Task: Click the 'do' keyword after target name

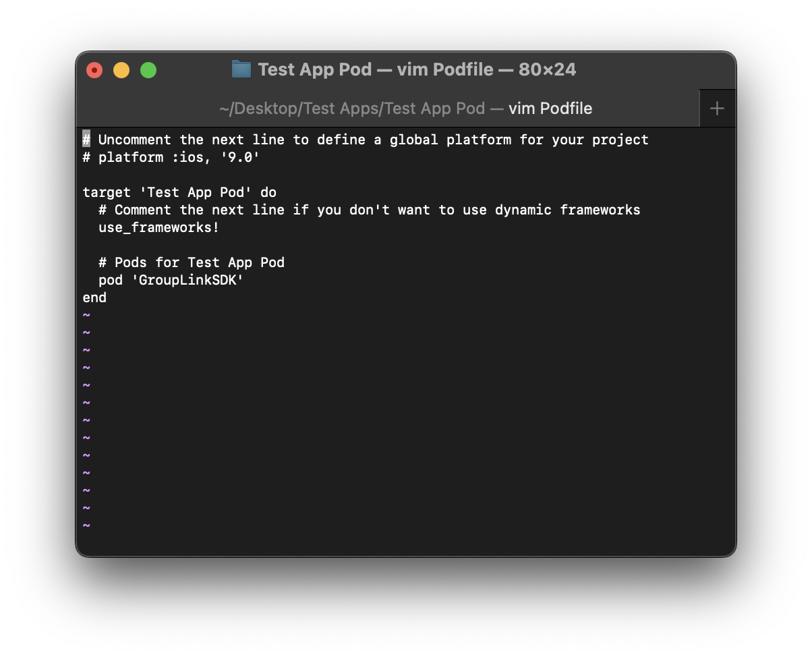Action: point(268,192)
